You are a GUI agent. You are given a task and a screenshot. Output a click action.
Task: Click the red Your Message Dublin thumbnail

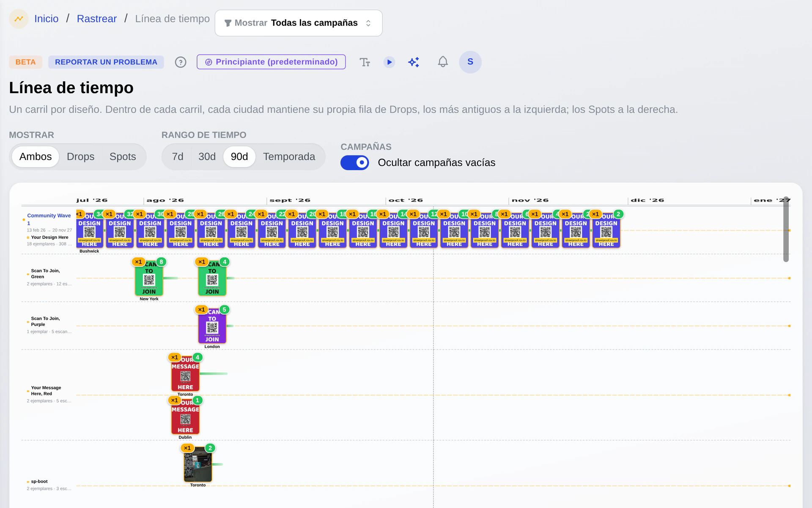pos(185,417)
